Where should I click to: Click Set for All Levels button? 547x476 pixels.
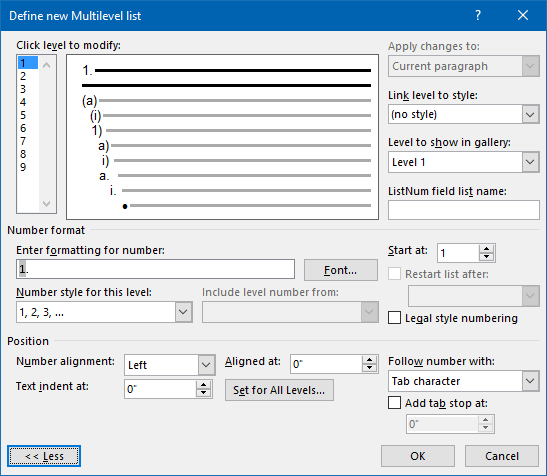coord(279,390)
